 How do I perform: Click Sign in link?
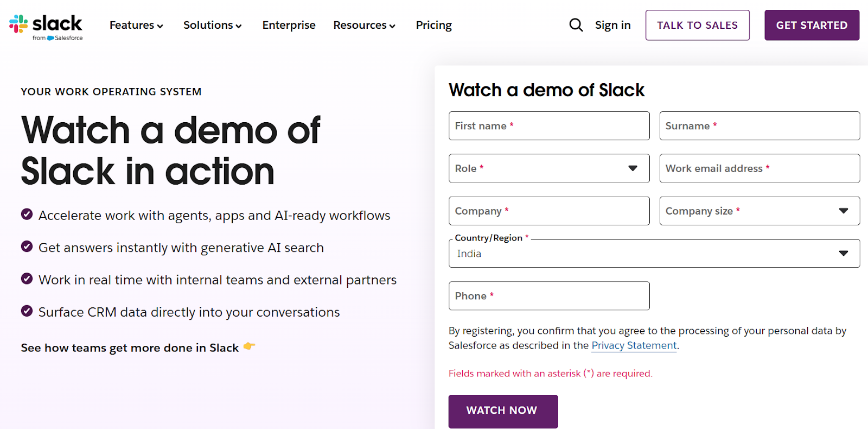click(612, 25)
